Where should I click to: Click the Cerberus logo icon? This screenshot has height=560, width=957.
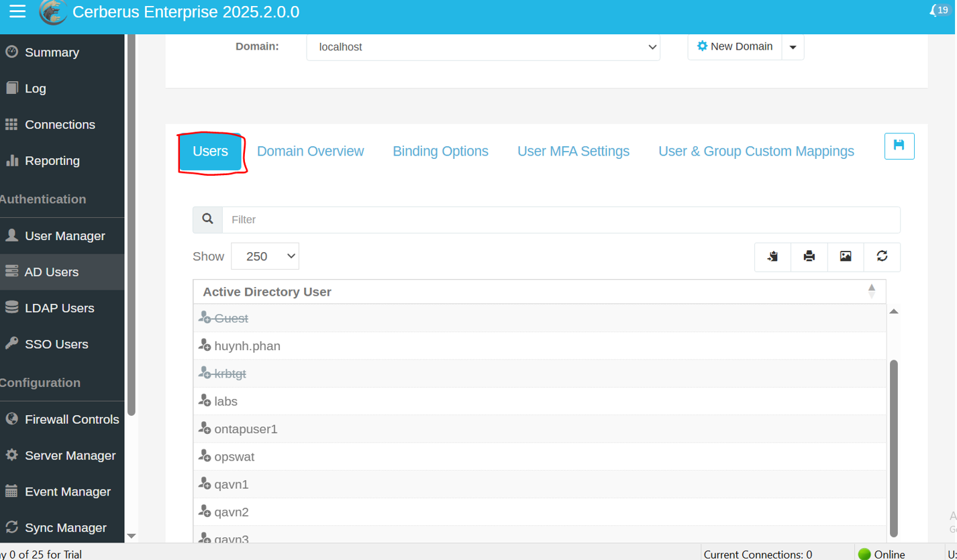click(x=52, y=12)
